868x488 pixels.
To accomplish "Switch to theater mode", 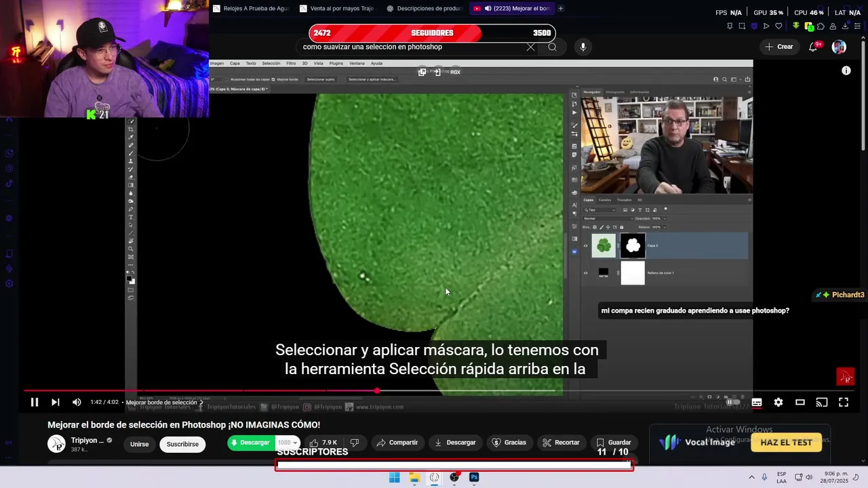I will coord(800,402).
